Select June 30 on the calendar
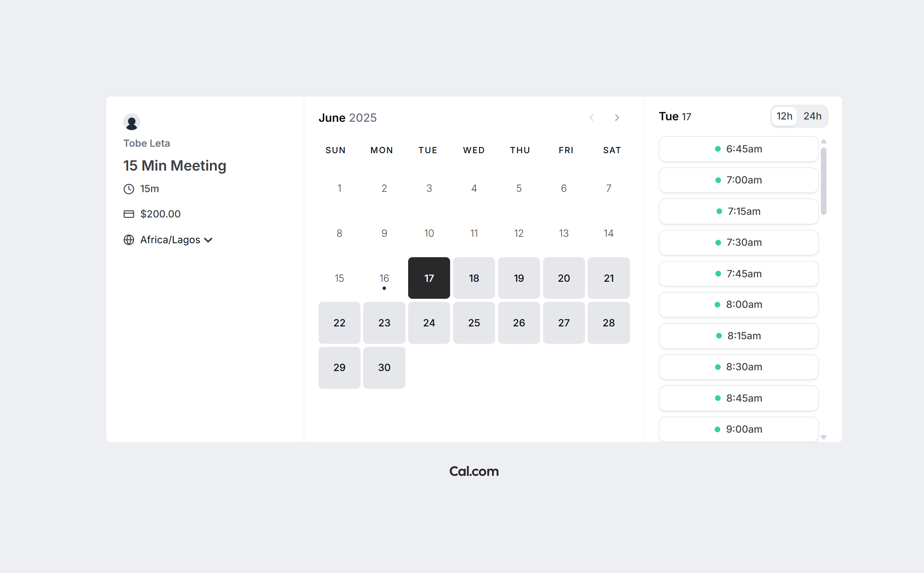 [384, 368]
